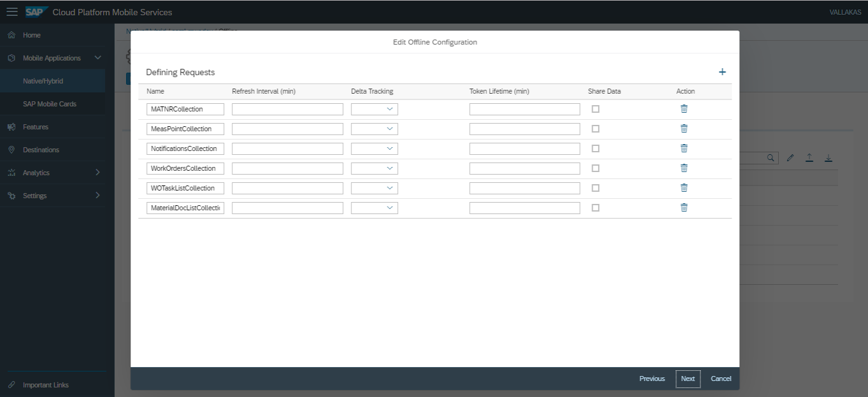Image resolution: width=868 pixels, height=397 pixels.
Task: Go back using the Previous button
Action: point(652,379)
